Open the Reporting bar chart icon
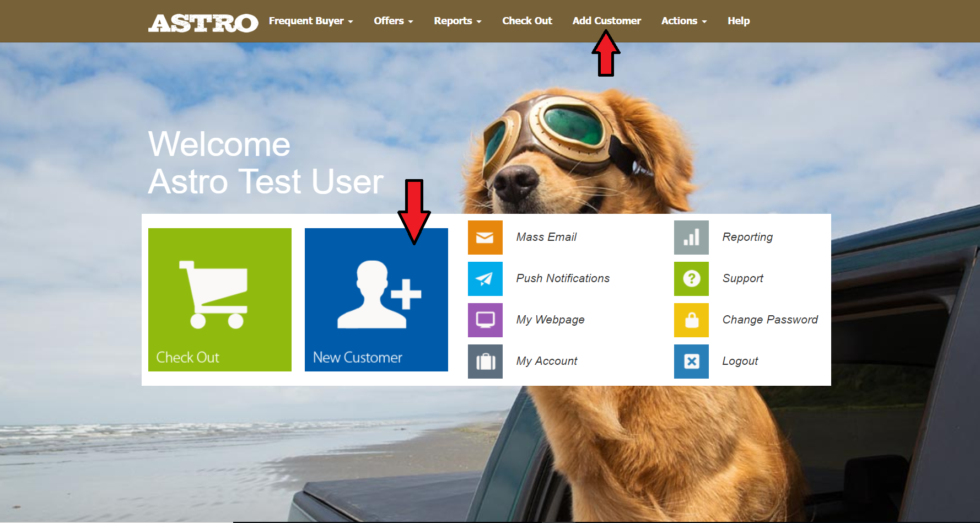This screenshot has height=523, width=980. [691, 238]
